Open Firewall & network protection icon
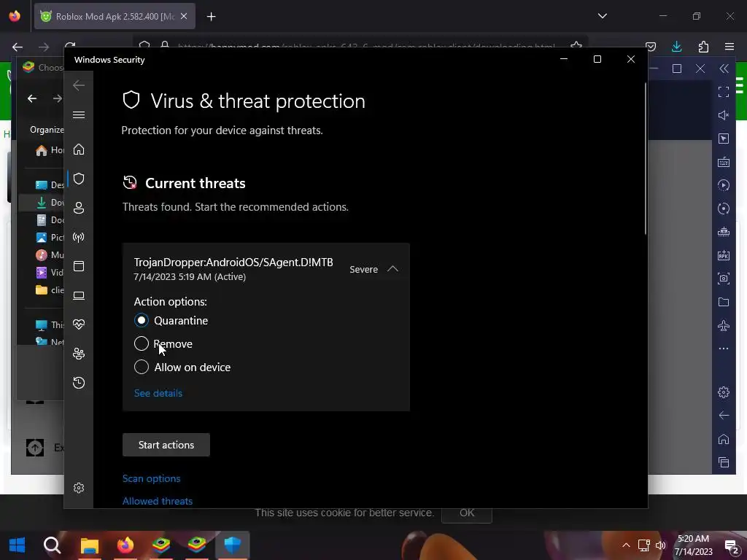 tap(79, 237)
